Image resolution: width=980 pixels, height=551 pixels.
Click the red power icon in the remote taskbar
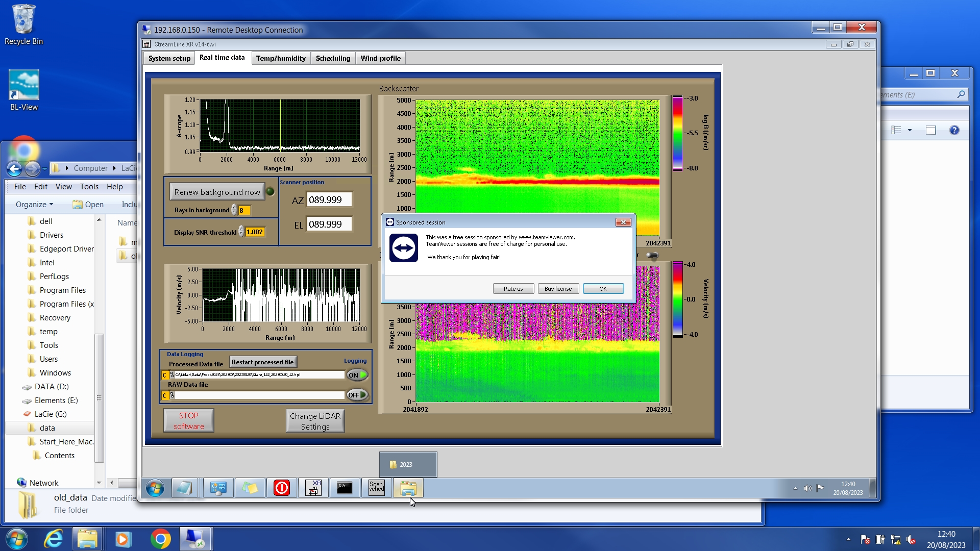281,488
